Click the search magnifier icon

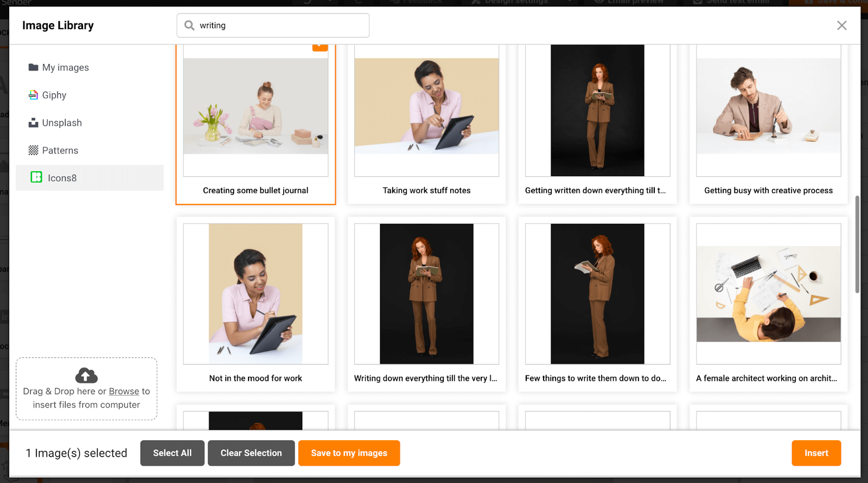coord(189,25)
